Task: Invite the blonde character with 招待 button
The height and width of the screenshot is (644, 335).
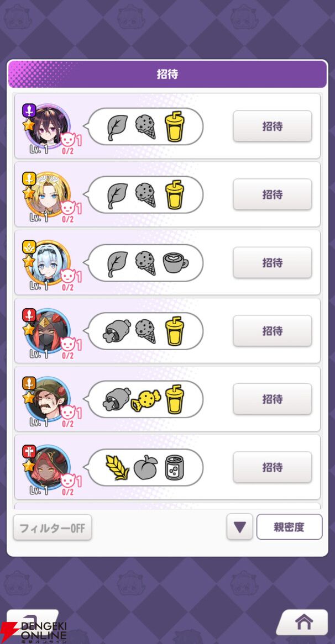Action: tap(272, 194)
